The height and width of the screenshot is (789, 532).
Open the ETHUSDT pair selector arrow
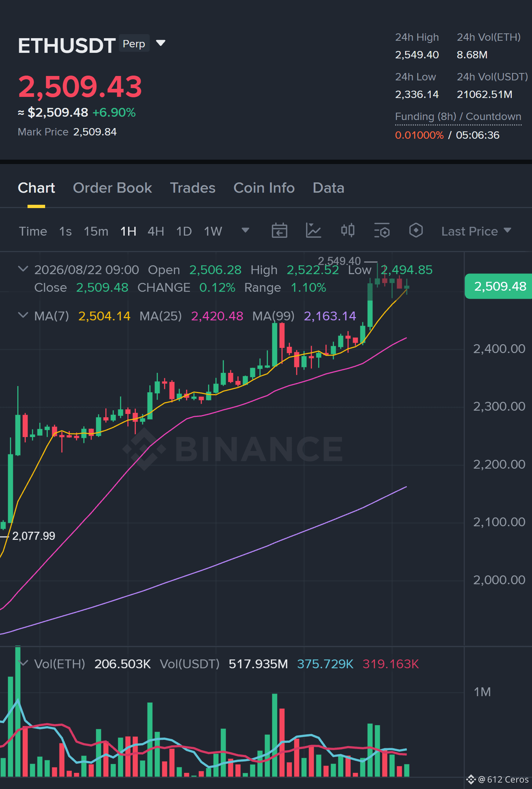(x=161, y=43)
